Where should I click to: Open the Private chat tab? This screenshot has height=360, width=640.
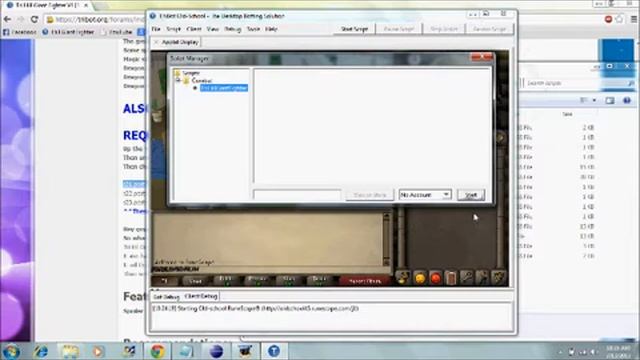point(258,280)
